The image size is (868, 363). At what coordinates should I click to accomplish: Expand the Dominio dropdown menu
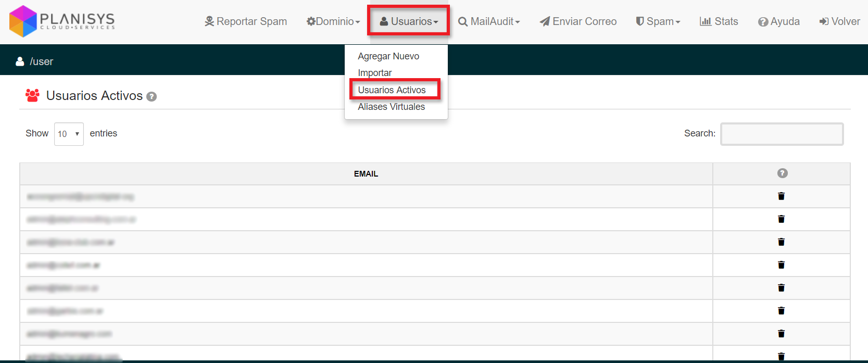point(333,21)
